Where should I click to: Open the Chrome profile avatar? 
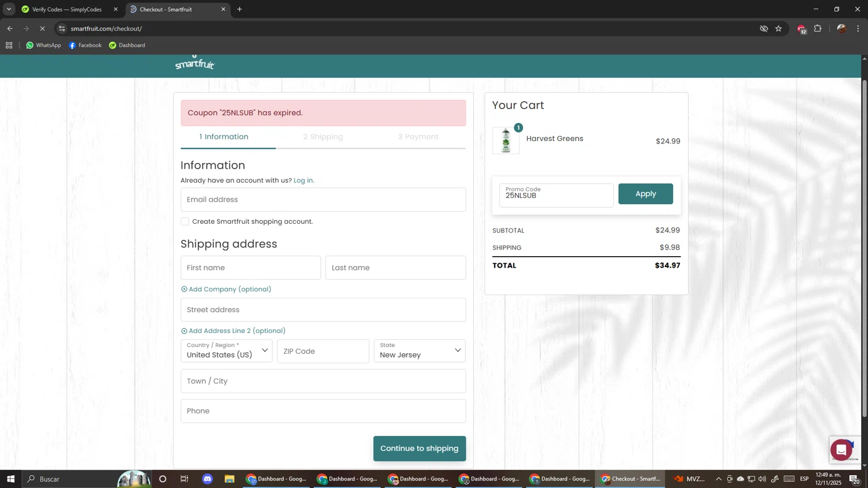click(841, 28)
